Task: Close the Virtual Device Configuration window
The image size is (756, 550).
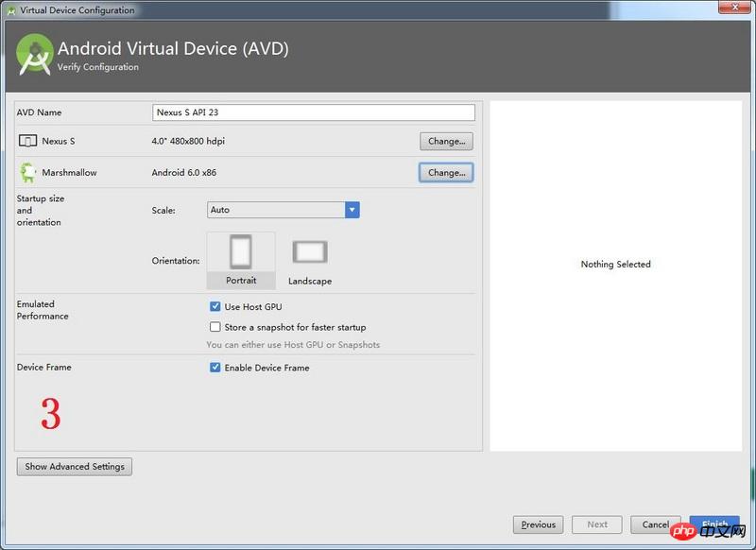Action: [x=729, y=9]
